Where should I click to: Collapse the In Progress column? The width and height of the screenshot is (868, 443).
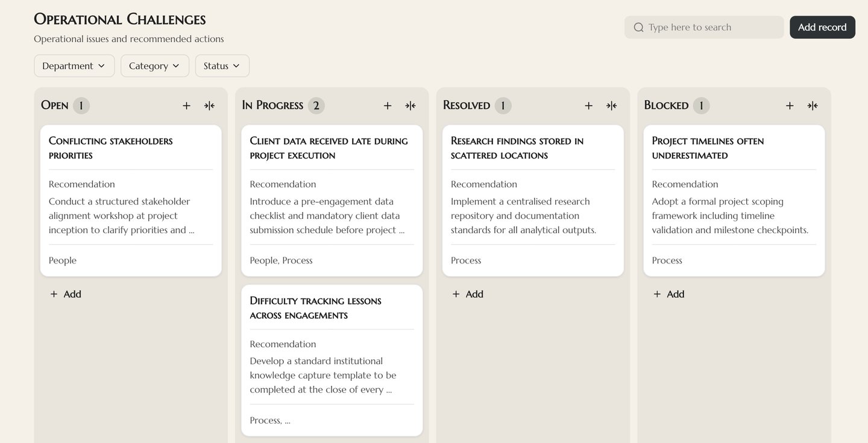tap(410, 105)
